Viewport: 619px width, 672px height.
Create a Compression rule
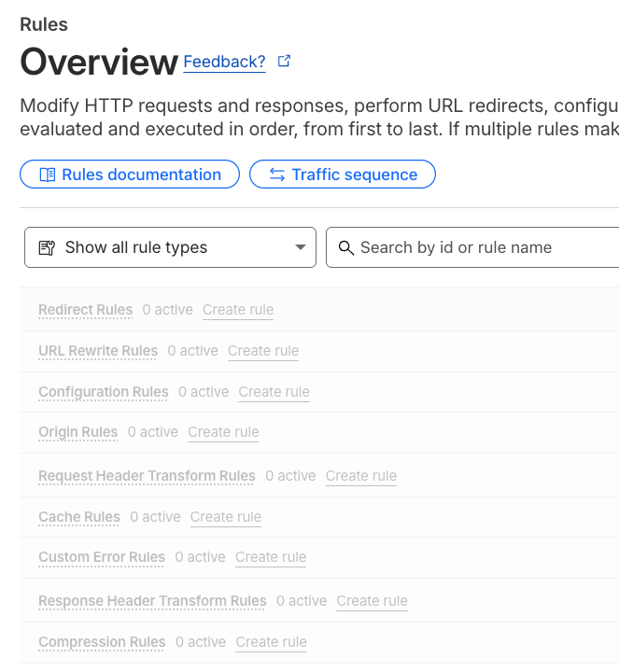[x=271, y=642]
